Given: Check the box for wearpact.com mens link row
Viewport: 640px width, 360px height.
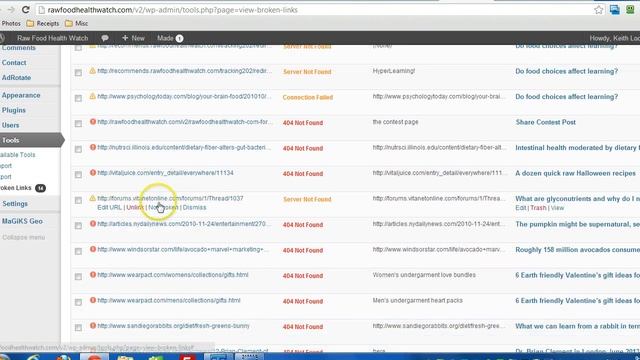Looking at the screenshot, I should 78,302.
